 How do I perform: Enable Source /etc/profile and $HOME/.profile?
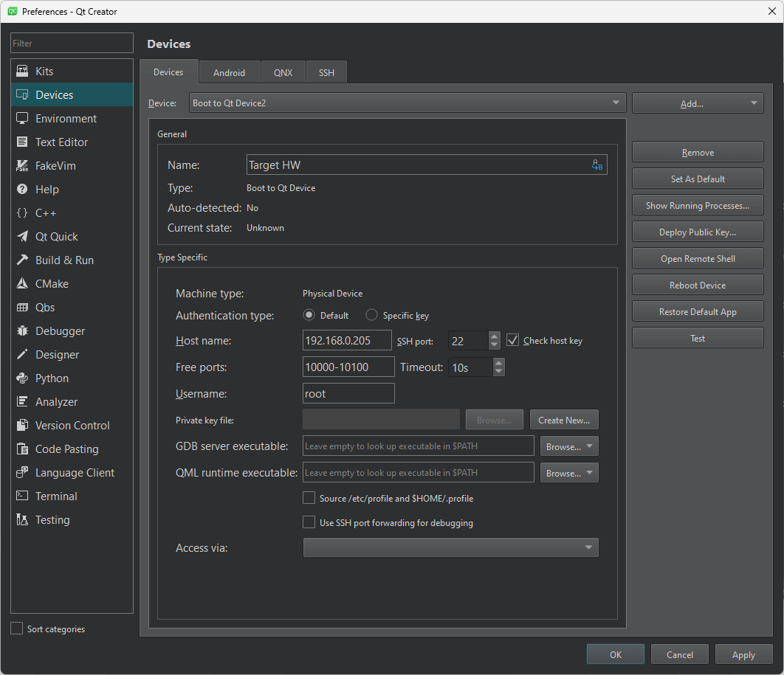(309, 497)
